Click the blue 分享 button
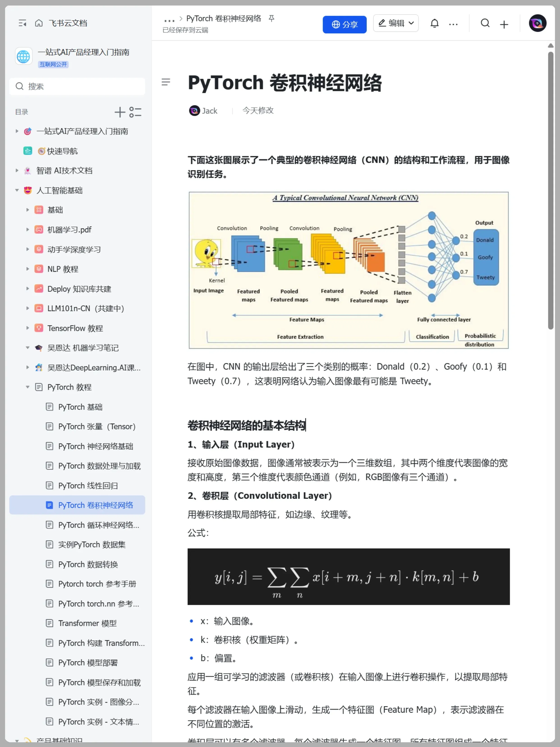The width and height of the screenshot is (560, 747). tap(344, 24)
